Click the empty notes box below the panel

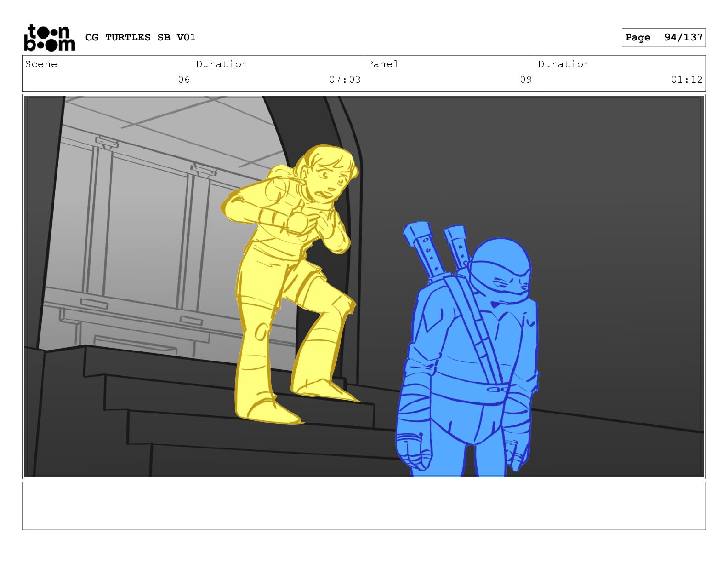point(364,506)
